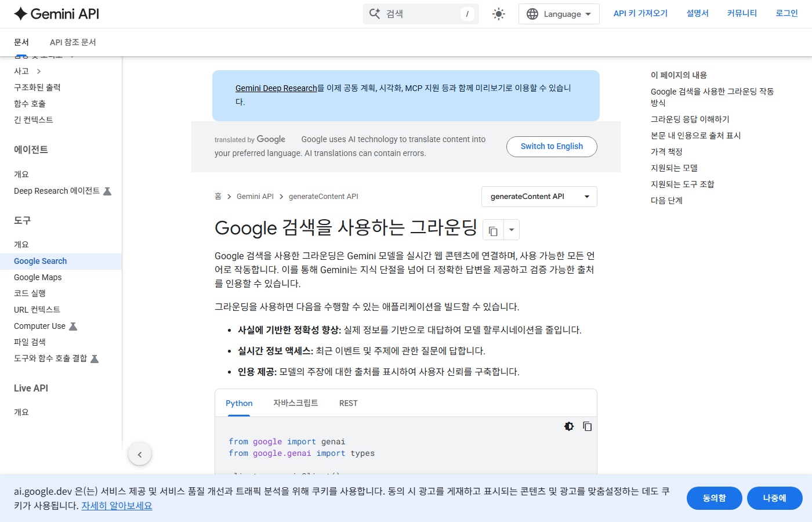
Task: Copy the code sample with copy icon
Action: [x=588, y=426]
